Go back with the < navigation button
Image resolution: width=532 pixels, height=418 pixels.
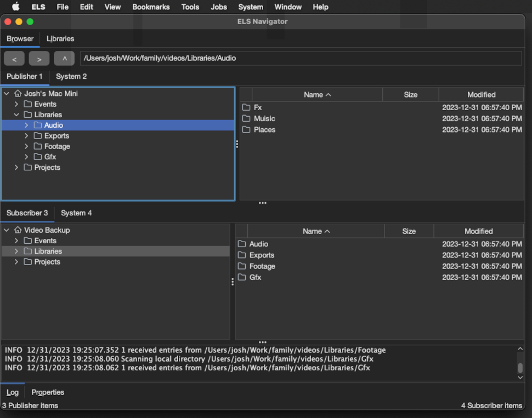click(x=14, y=59)
